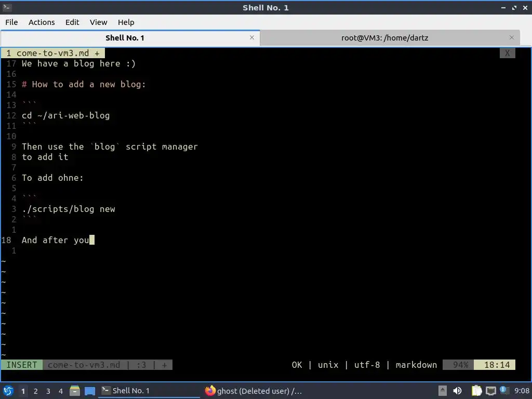Click the 'OK' status in the status line

click(297, 365)
